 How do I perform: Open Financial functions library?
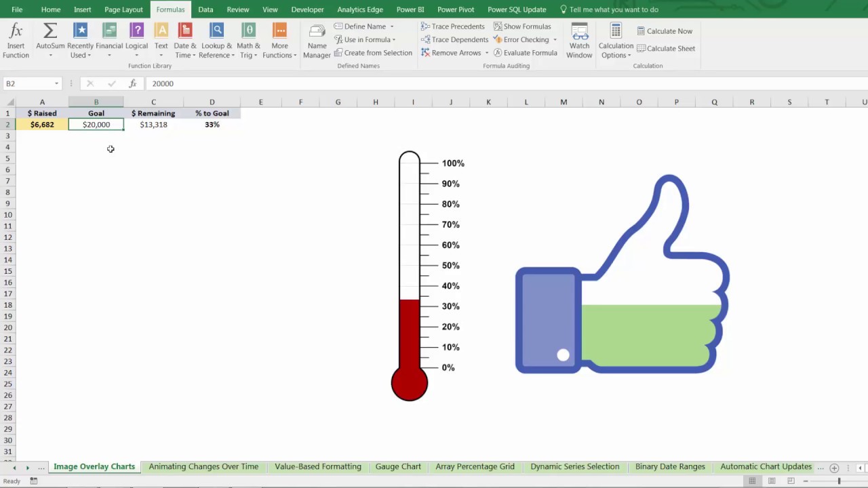tap(109, 41)
